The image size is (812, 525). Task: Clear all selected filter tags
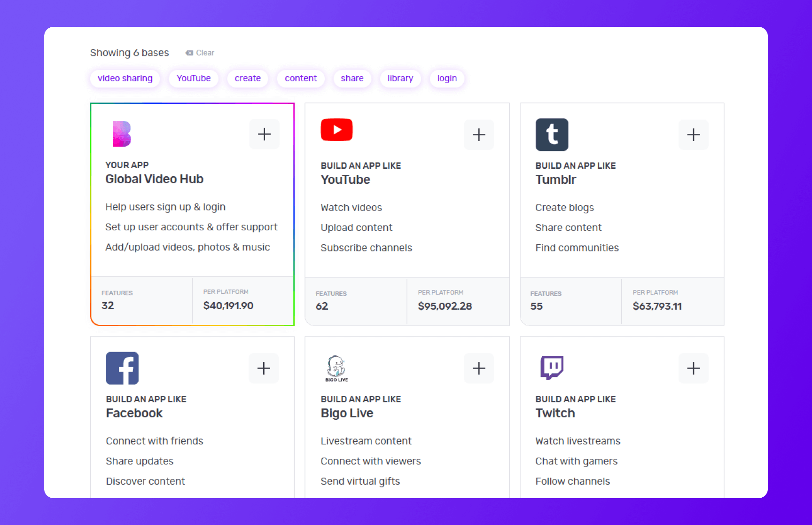click(200, 53)
